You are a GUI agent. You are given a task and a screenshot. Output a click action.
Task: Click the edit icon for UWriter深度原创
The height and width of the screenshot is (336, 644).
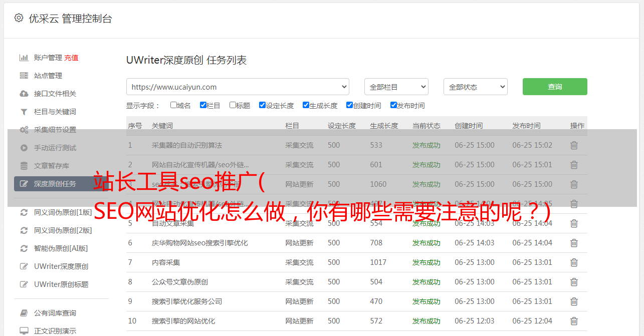pos(24,266)
